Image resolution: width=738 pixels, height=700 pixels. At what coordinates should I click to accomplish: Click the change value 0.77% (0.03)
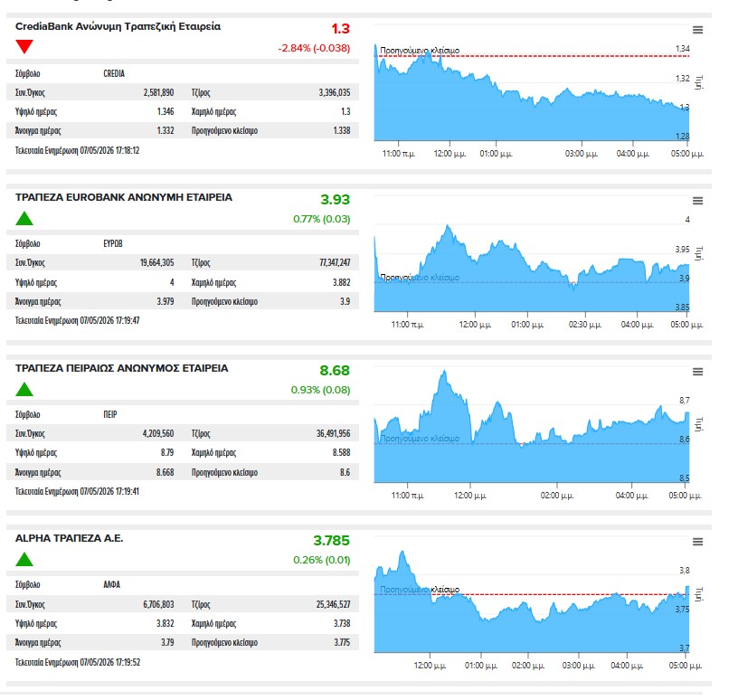tap(321, 219)
